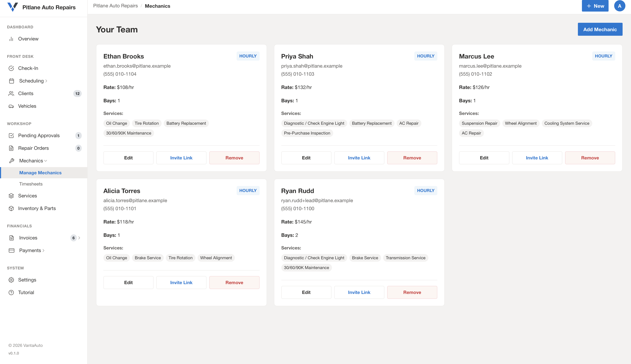The width and height of the screenshot is (631, 364).
Task: Edit Marcus Lee's profile
Action: (x=484, y=158)
